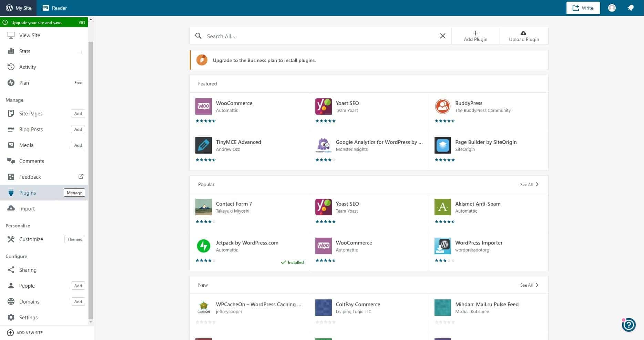This screenshot has height=340, width=644.
Task: Expand the Stats chevron arrow
Action: tap(81, 52)
